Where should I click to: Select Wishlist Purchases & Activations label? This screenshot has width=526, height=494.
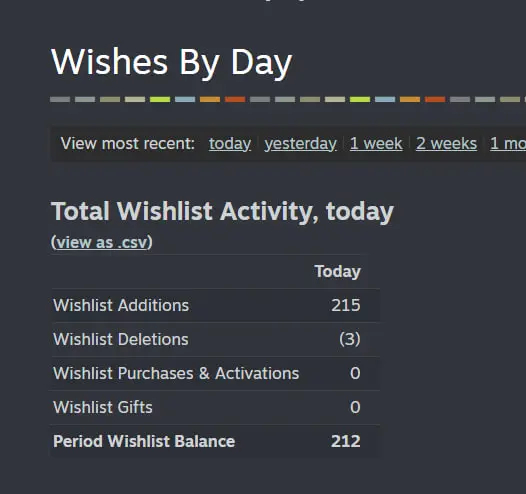pyautogui.click(x=176, y=373)
